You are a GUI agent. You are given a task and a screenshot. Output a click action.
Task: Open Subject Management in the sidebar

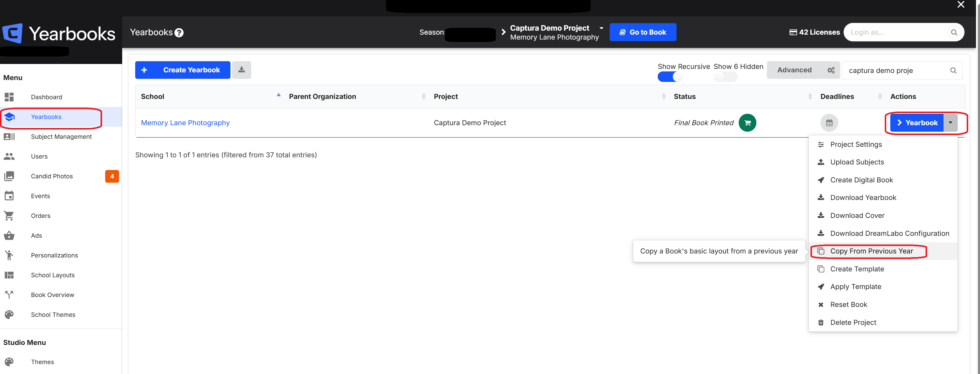pos(61,136)
